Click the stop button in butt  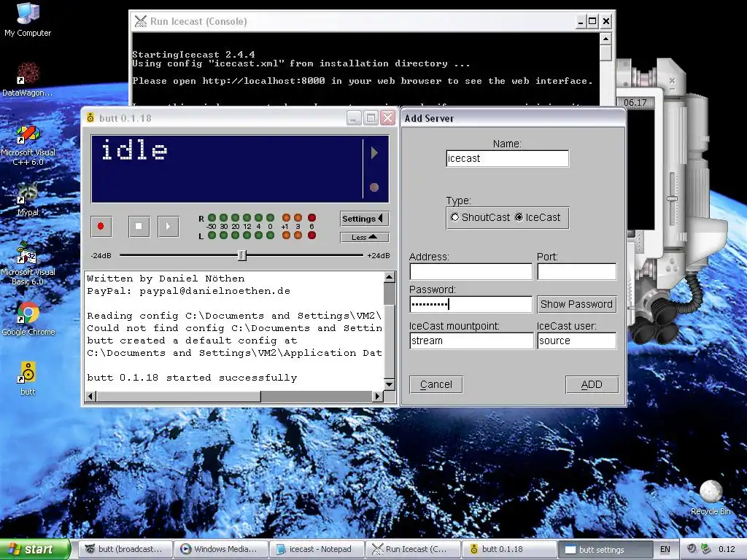[139, 226]
